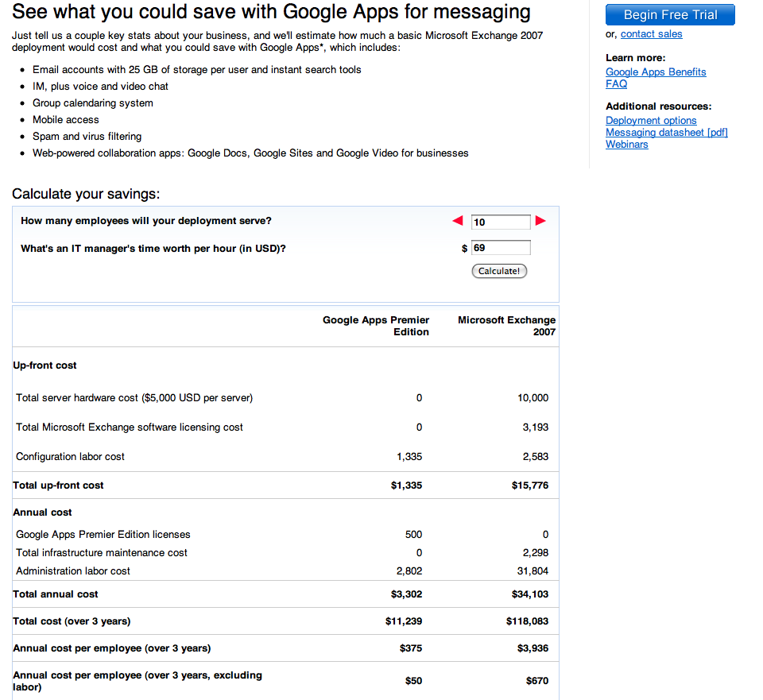Screen dimensions: 763x700
Task: Click the Calculate your savings heading
Action: pos(86,195)
